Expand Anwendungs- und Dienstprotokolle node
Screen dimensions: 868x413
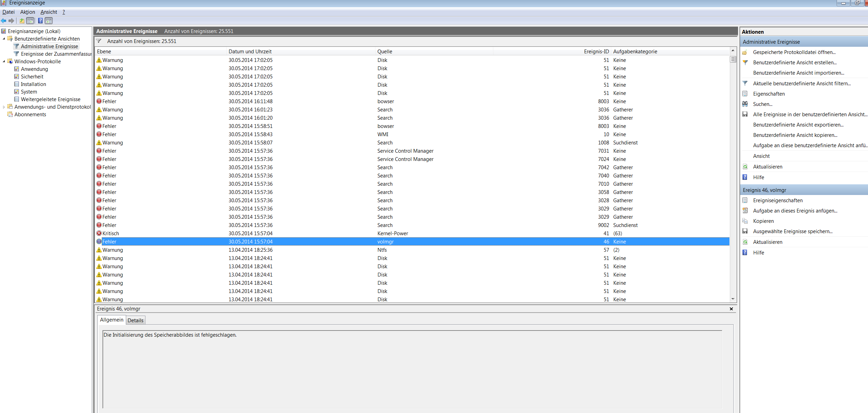pyautogui.click(x=4, y=107)
